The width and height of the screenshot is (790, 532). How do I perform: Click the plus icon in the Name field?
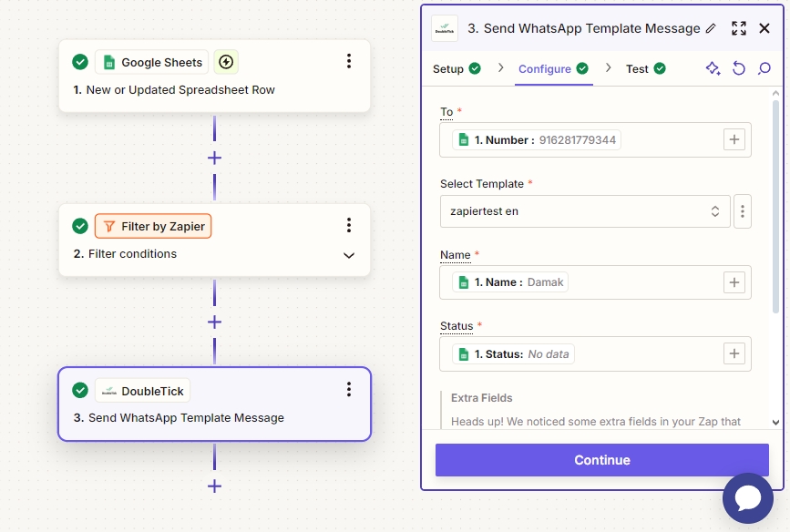(x=734, y=282)
